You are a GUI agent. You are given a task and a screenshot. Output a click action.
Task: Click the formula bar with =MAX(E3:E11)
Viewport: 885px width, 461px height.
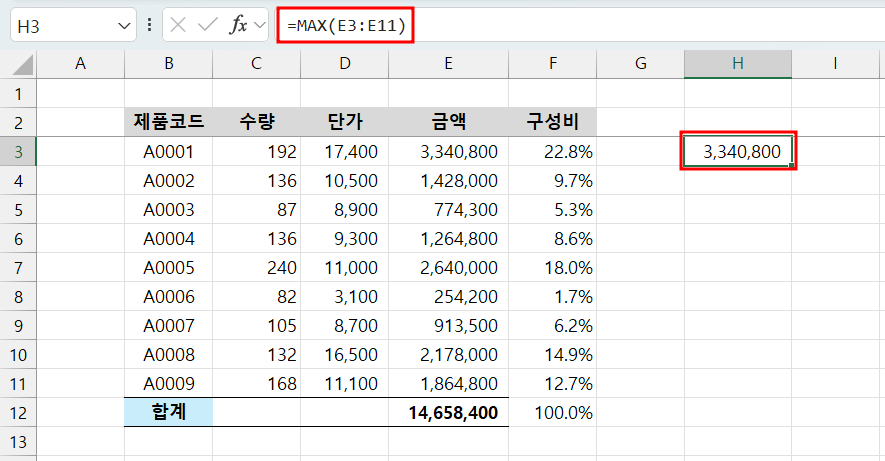581,25
